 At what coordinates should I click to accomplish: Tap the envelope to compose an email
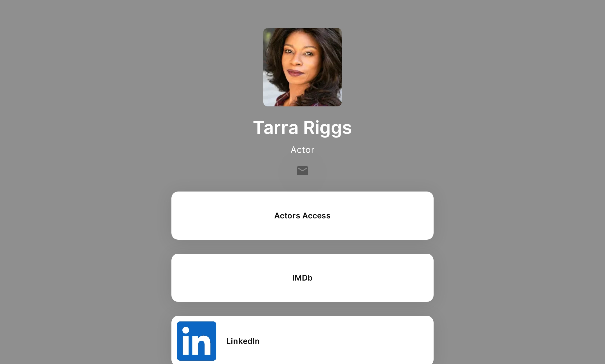302,171
